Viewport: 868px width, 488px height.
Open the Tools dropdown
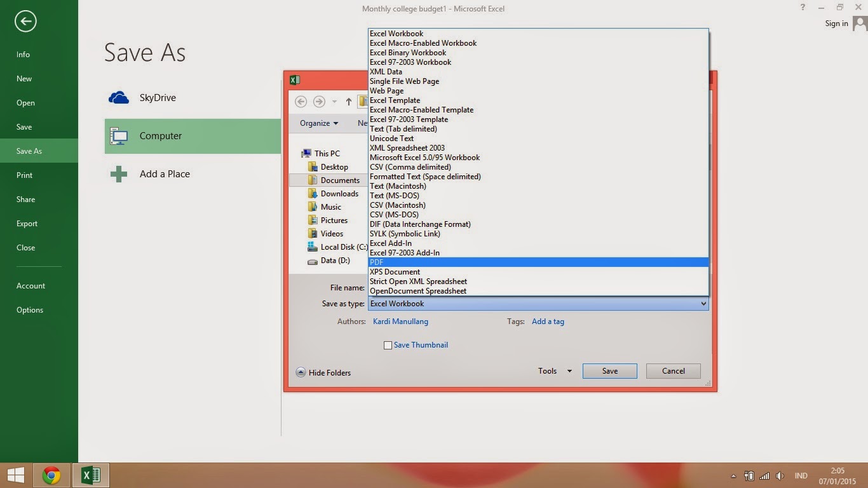pyautogui.click(x=555, y=371)
